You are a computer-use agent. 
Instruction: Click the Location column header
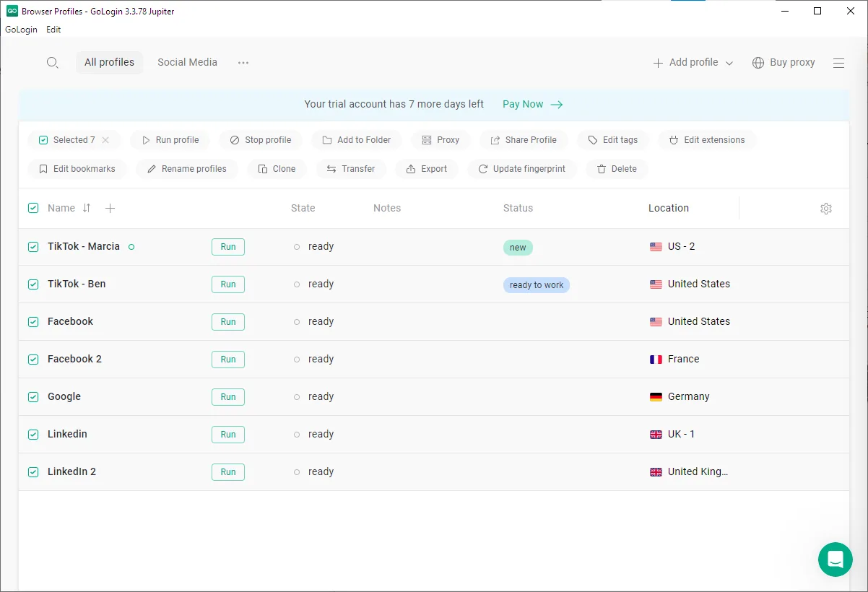(669, 208)
